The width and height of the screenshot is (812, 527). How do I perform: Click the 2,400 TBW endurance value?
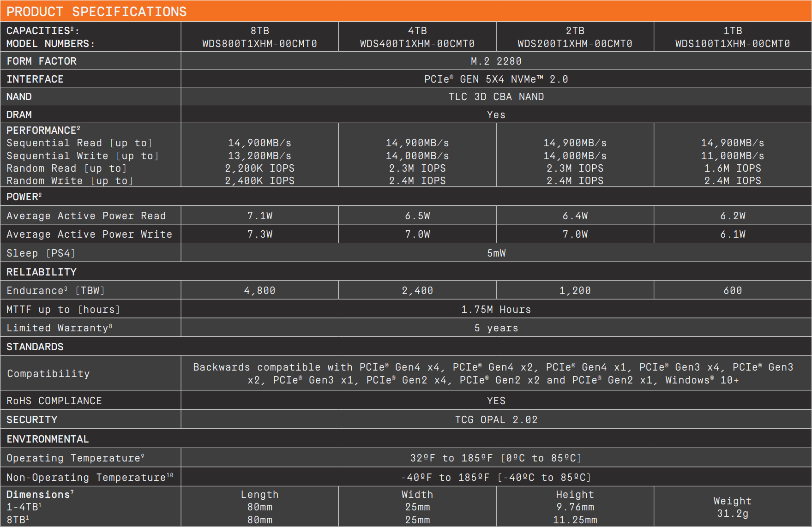tap(417, 290)
